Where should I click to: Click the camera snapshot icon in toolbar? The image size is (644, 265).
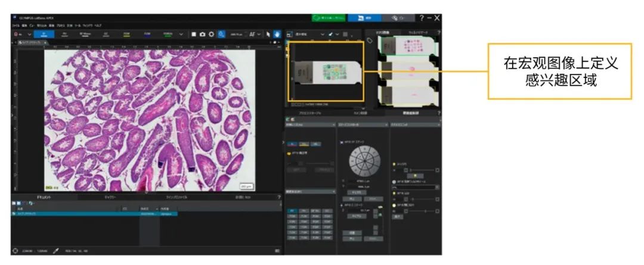[x=202, y=34]
